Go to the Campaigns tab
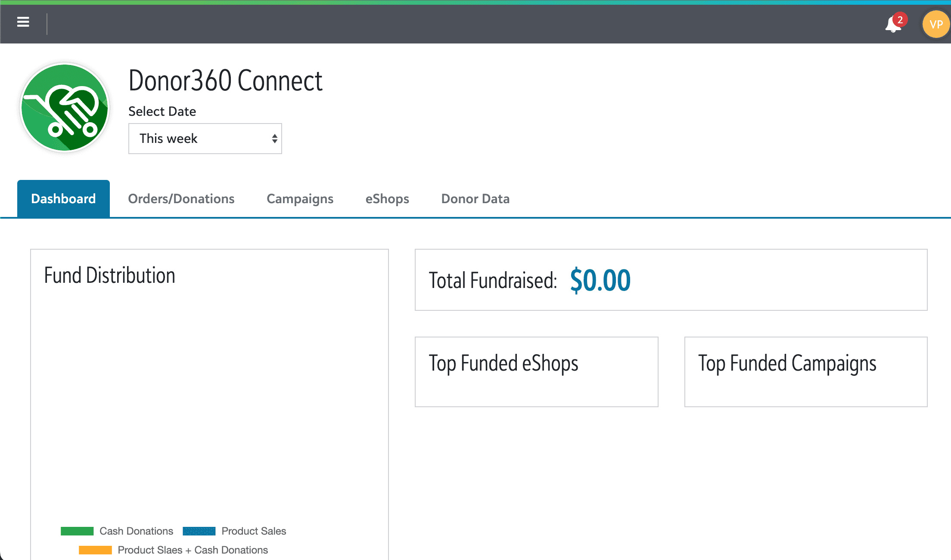This screenshot has width=951, height=560. 300,199
